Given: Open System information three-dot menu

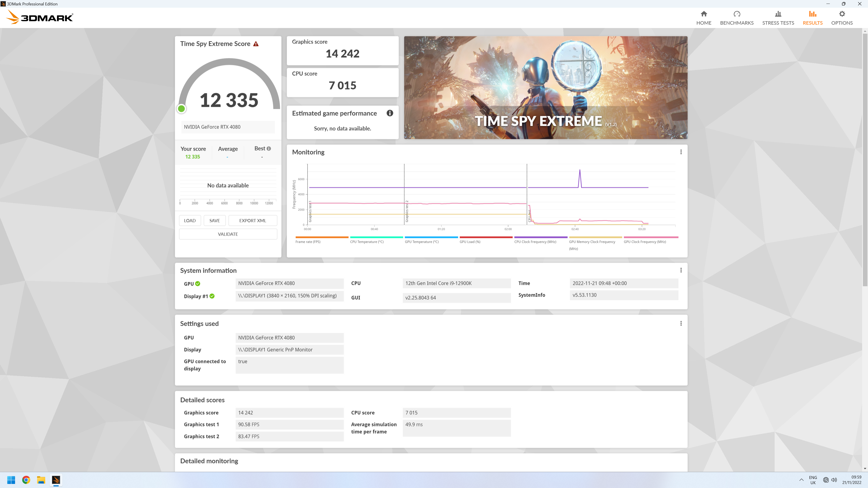Looking at the screenshot, I should (x=681, y=270).
